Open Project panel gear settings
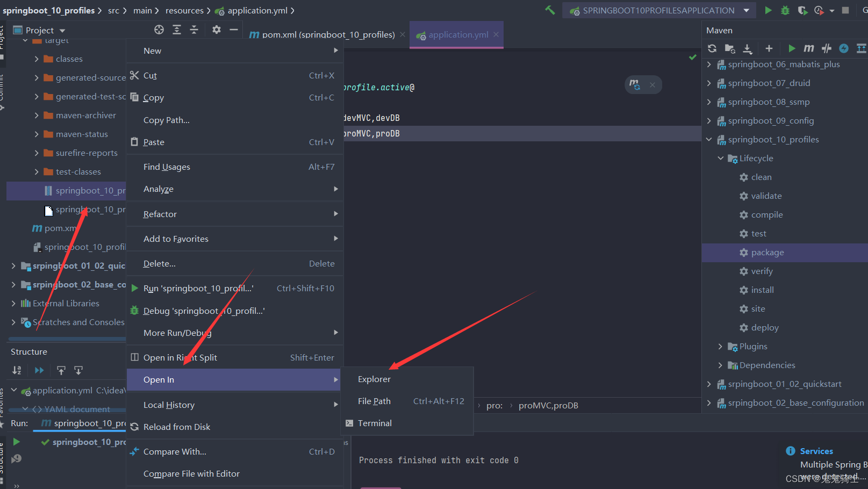This screenshot has height=489, width=868. point(217,30)
